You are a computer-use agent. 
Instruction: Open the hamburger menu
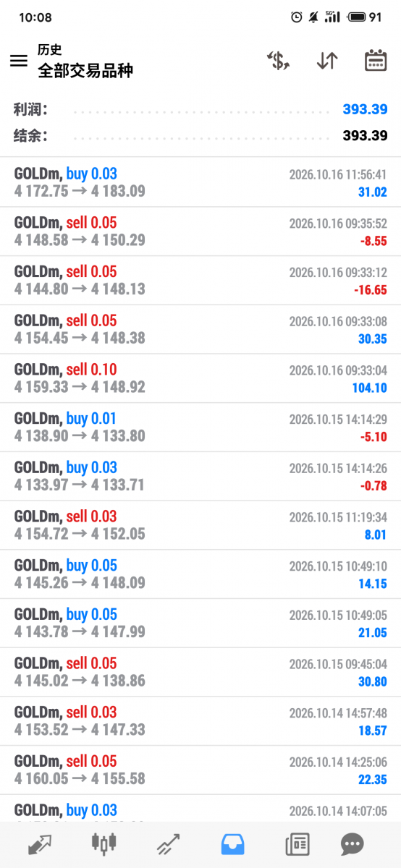tap(19, 61)
